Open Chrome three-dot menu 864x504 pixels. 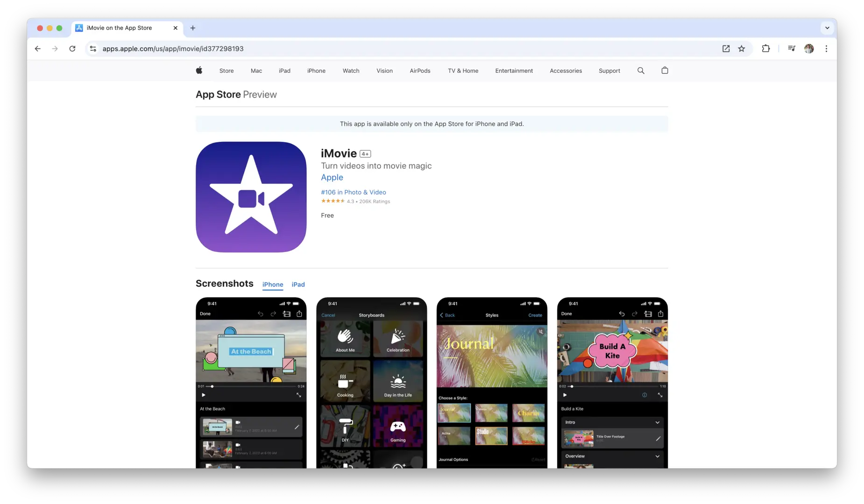tap(826, 49)
